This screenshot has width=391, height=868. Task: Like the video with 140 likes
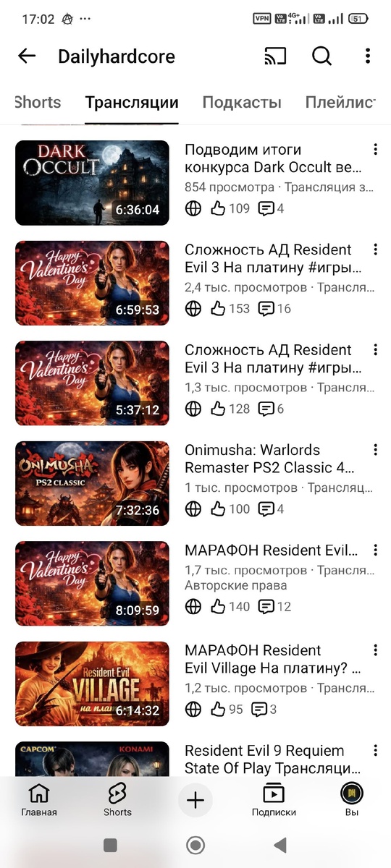[x=230, y=606]
